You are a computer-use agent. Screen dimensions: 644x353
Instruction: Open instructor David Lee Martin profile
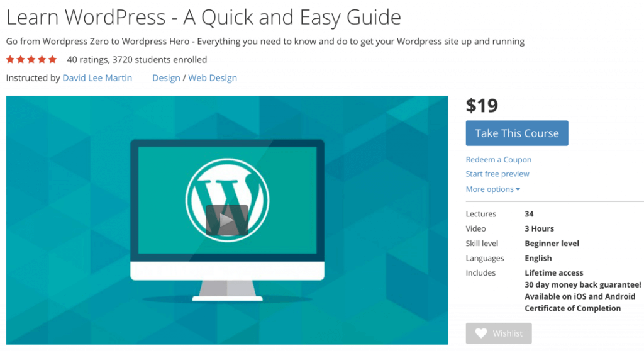[97, 77]
